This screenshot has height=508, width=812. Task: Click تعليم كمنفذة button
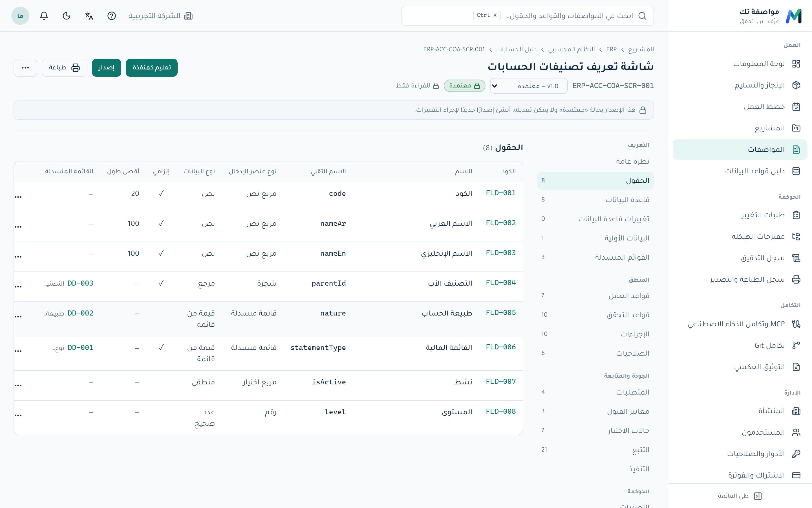[152, 67]
